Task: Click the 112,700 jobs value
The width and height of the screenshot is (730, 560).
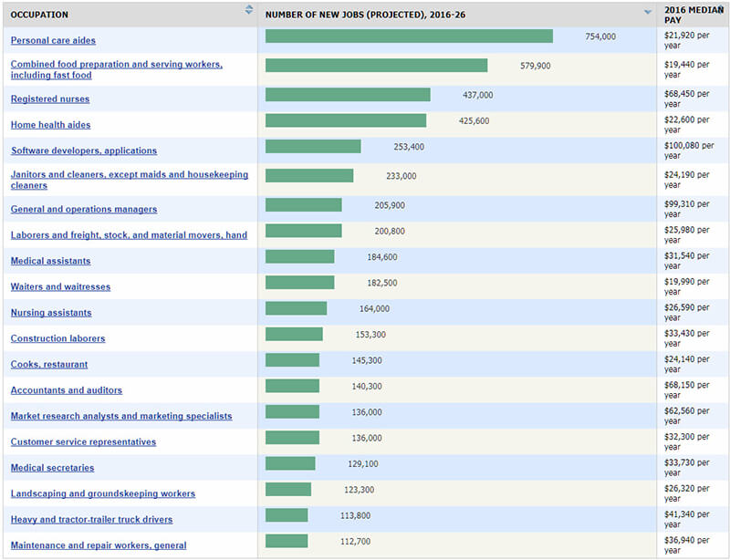Action: coord(355,542)
